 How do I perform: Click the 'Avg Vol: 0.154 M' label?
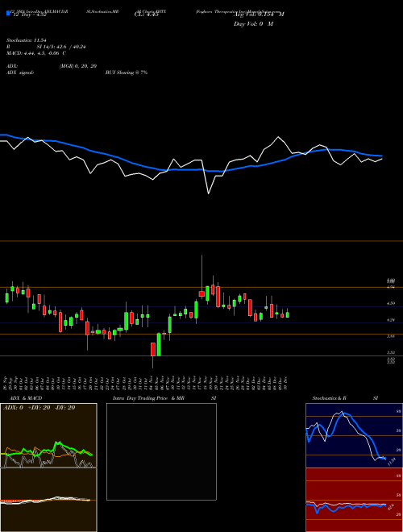coord(259,15)
